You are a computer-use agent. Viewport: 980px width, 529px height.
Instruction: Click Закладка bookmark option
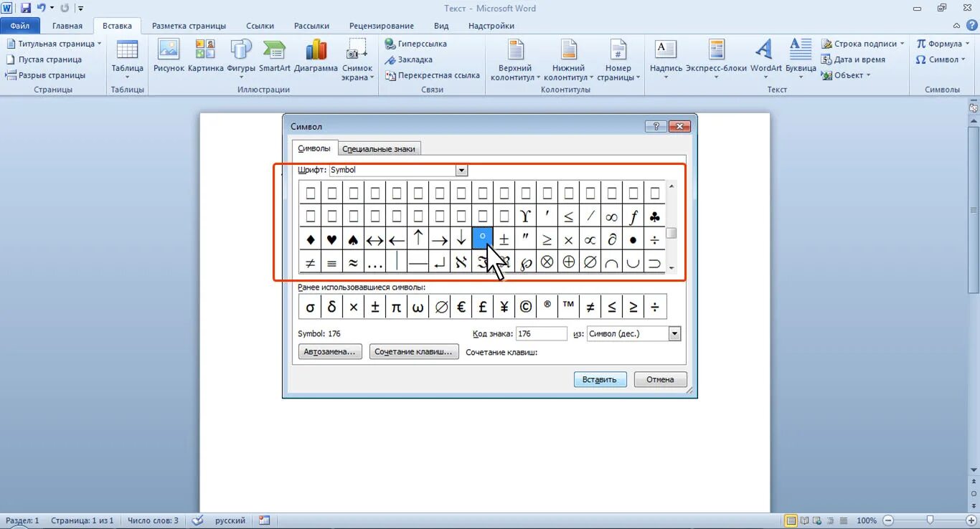[x=409, y=59]
